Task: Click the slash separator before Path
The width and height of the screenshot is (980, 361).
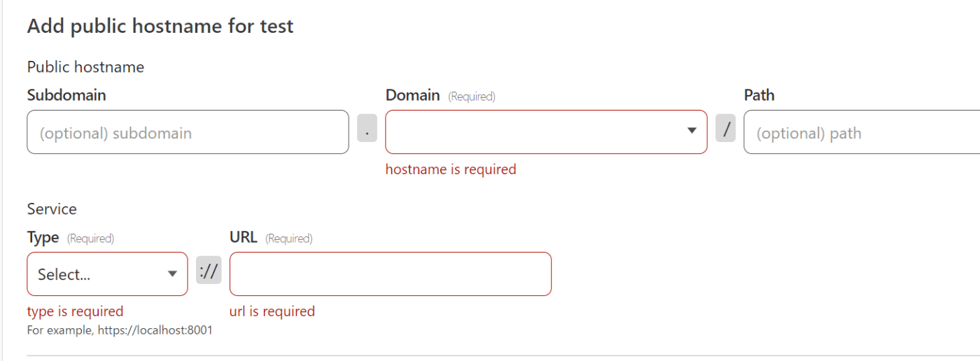Action: click(x=726, y=129)
